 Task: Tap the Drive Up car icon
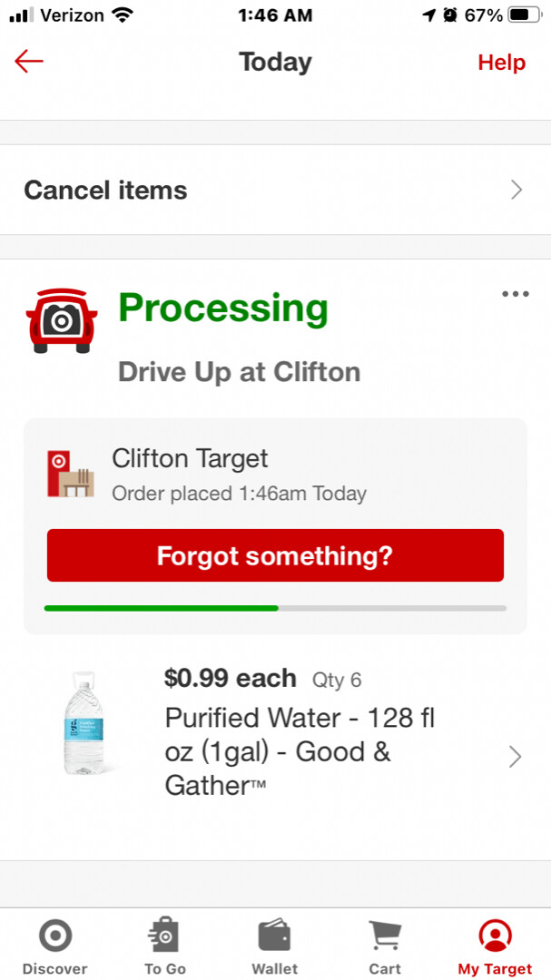[x=62, y=319]
